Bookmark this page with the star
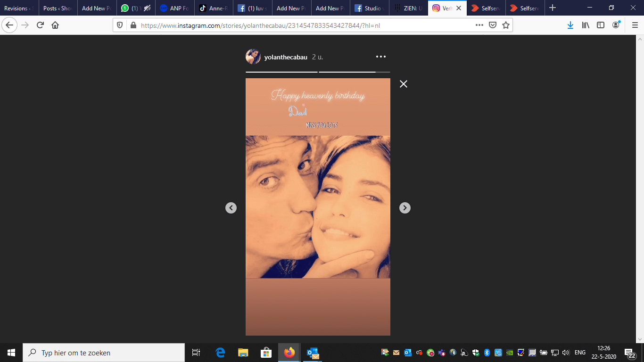Viewport: 644px width, 362px height. pos(506,25)
